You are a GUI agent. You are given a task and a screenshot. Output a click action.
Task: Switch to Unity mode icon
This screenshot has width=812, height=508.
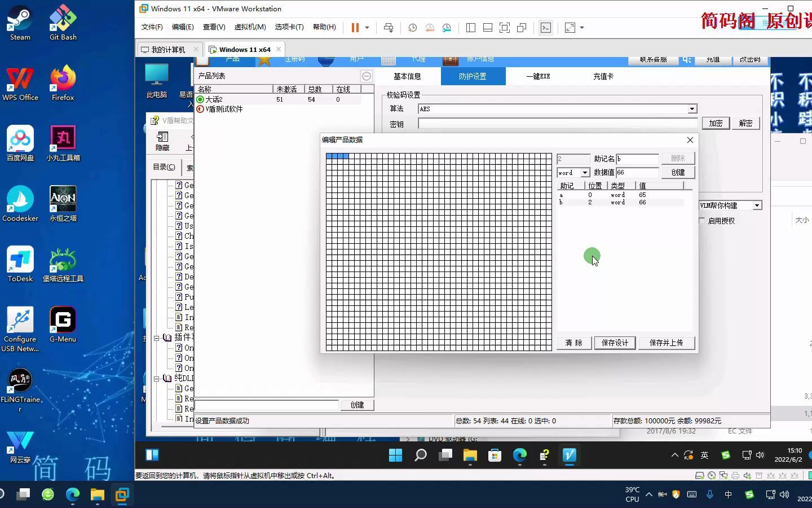pyautogui.click(x=522, y=27)
